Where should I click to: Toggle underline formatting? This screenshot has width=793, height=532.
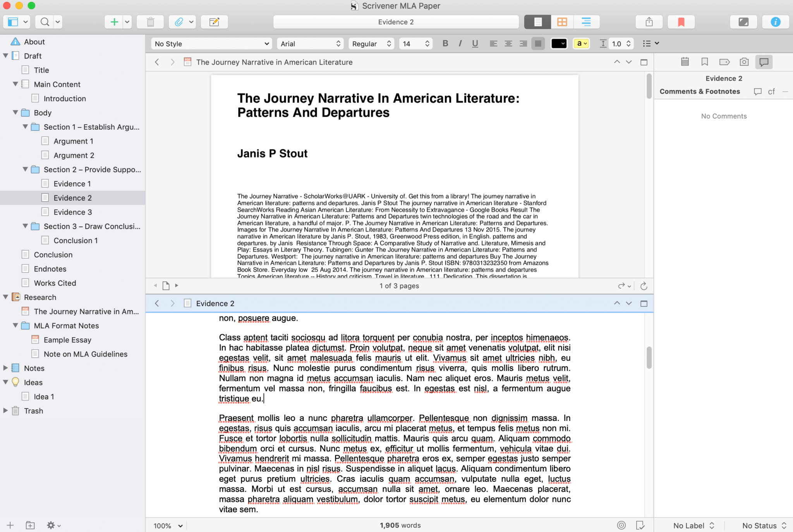(475, 43)
